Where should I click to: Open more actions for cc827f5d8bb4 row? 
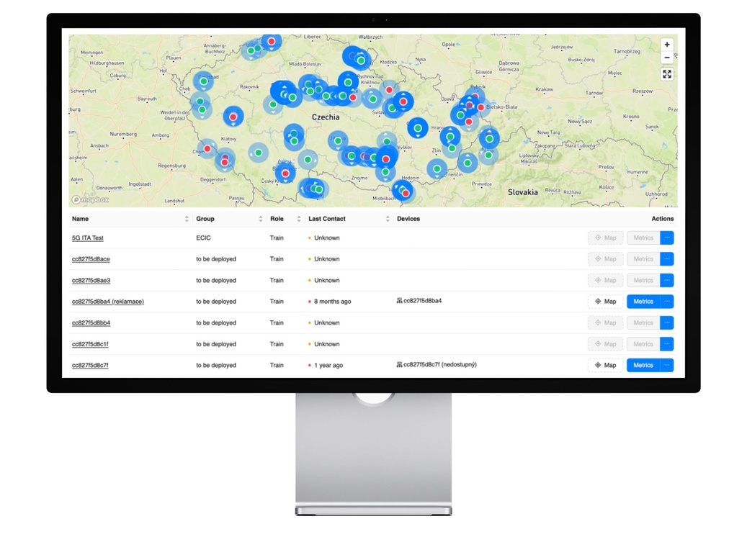coord(667,322)
